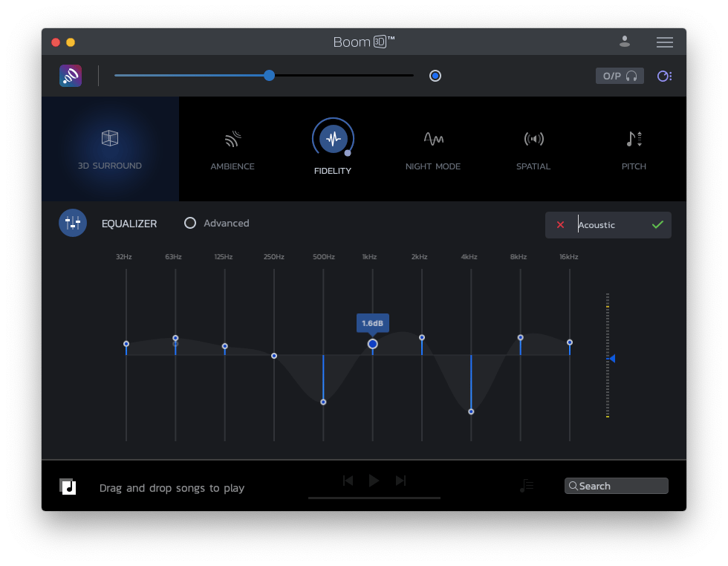Click the 4kHz band handle
This screenshot has width=728, height=566.
(x=471, y=412)
